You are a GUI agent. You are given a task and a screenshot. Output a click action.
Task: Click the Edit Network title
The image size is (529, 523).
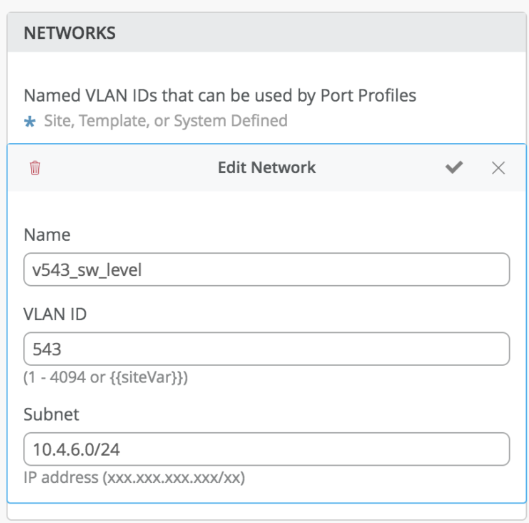[267, 168]
